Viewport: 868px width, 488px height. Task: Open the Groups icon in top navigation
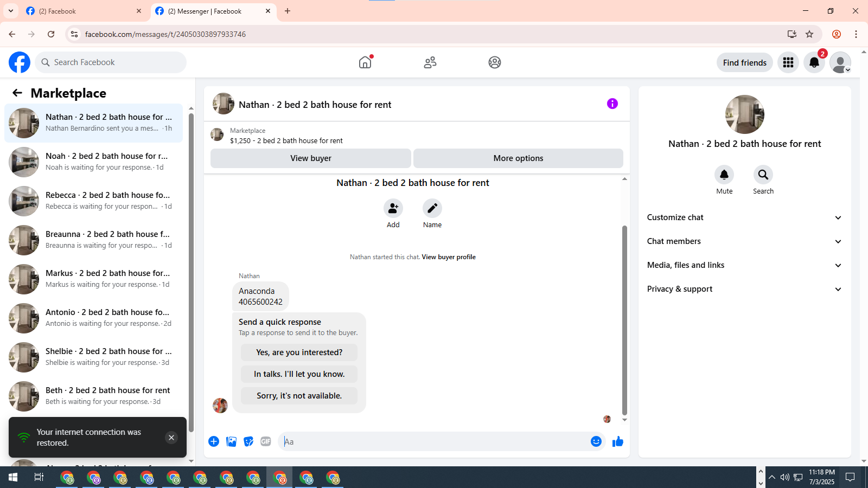tap(495, 62)
